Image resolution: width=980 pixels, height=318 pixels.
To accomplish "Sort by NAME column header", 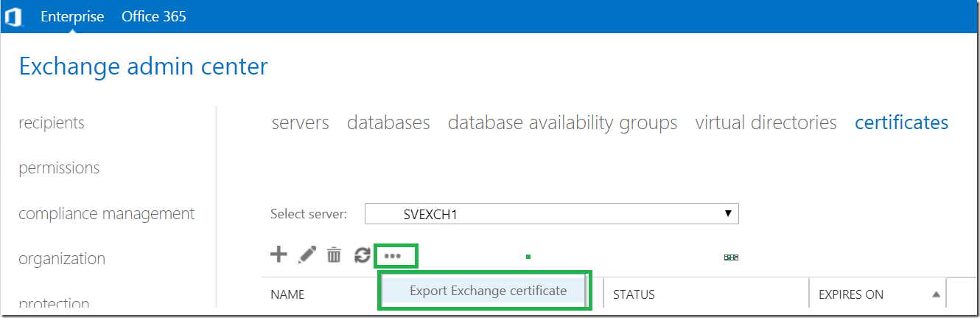I will point(287,294).
